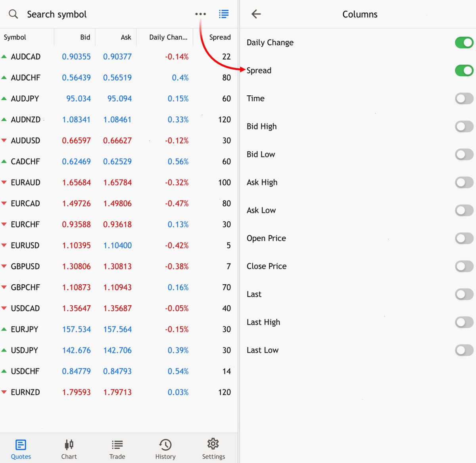Click the Spread column header

[x=220, y=37]
